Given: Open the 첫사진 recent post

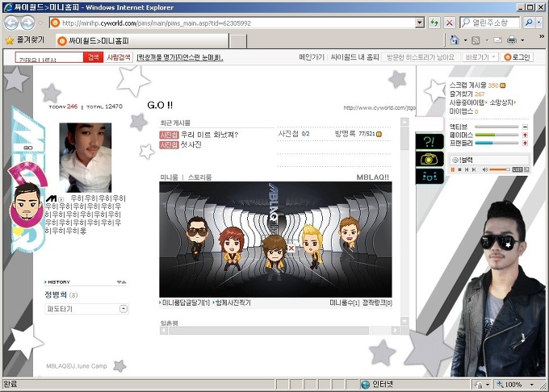Looking at the screenshot, I should (191, 144).
